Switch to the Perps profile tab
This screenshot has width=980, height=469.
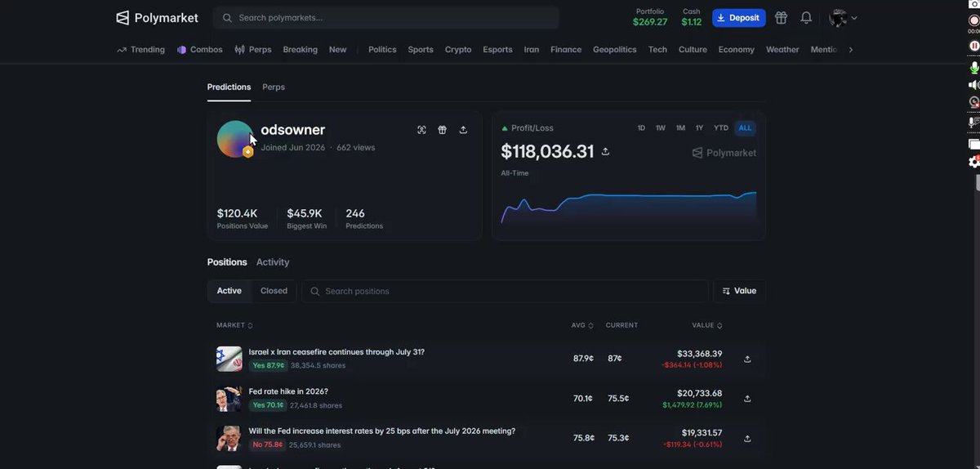tap(274, 87)
